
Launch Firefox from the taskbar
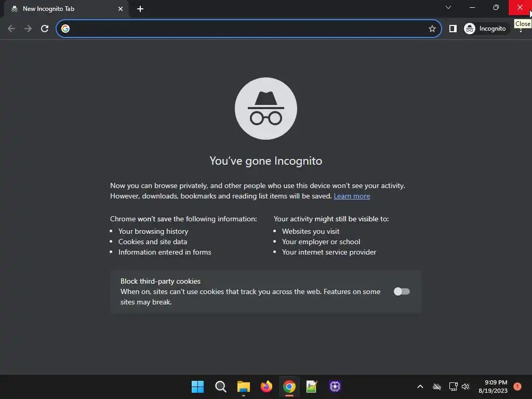(267, 387)
